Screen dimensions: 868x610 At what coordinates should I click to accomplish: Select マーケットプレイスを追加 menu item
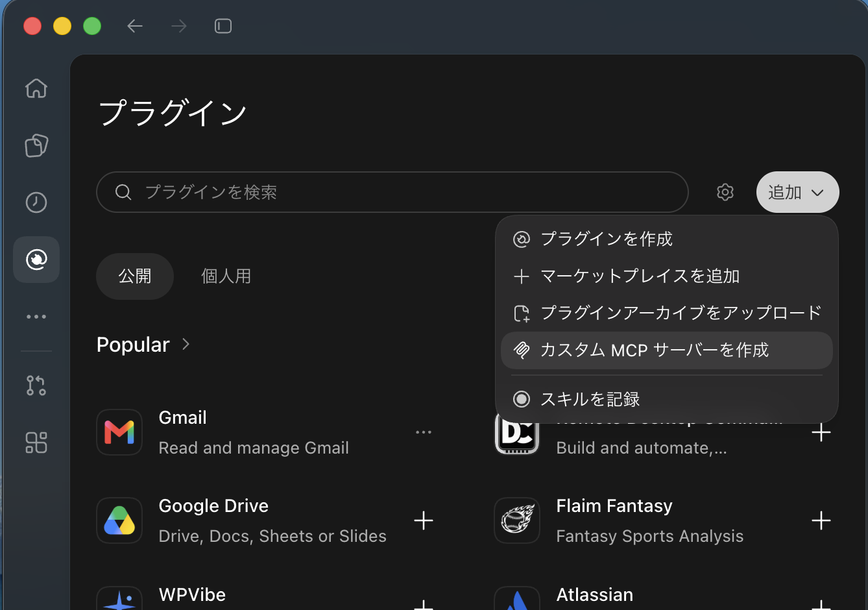coord(667,276)
